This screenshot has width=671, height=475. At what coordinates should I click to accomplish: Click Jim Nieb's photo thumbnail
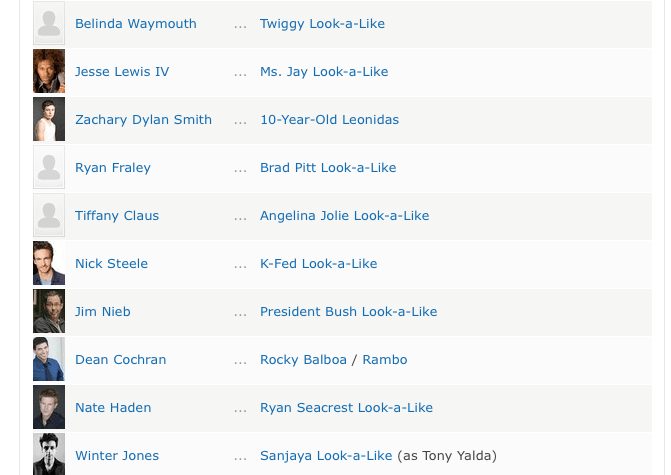[x=49, y=311]
